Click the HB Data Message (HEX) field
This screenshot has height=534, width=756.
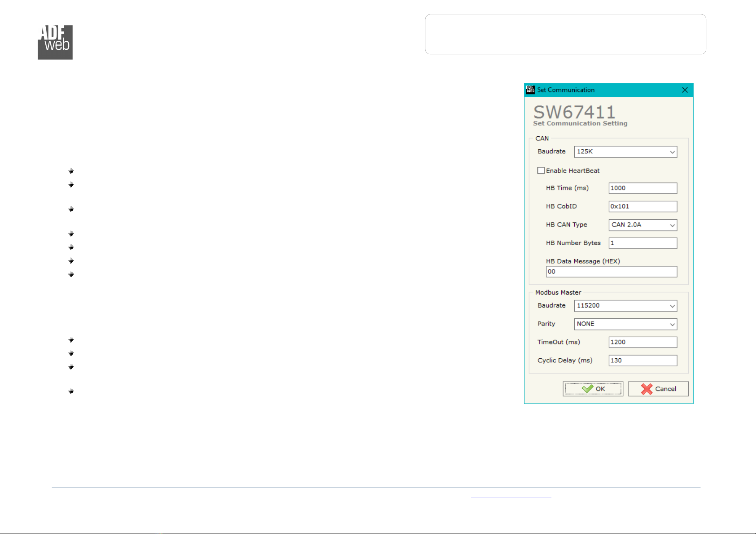[611, 272]
